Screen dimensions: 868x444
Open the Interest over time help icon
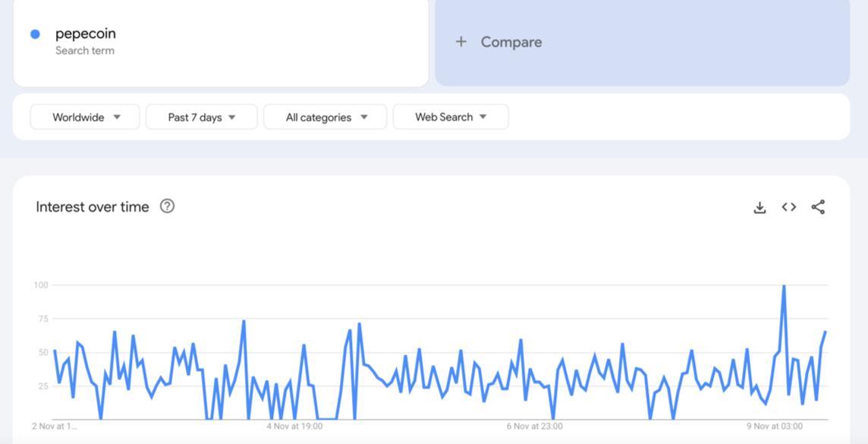point(168,206)
